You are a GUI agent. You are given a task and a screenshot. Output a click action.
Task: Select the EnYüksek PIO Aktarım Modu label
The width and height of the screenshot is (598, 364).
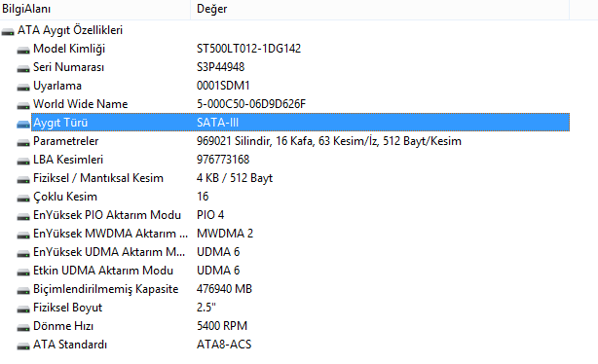[x=107, y=215]
